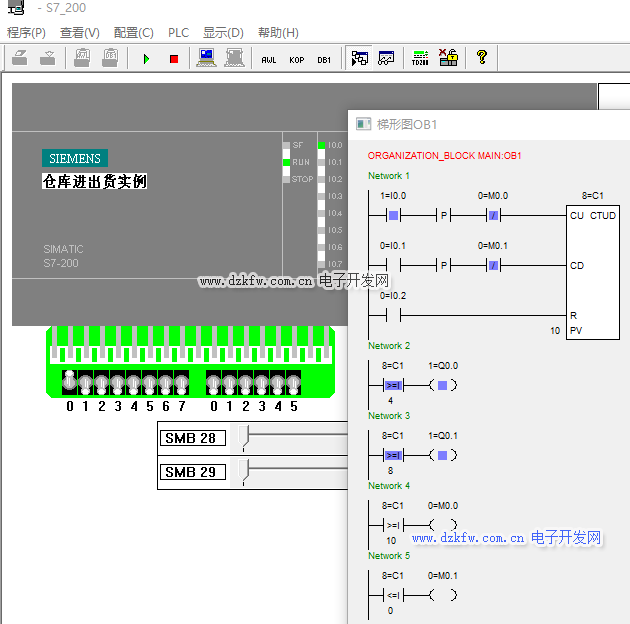Click the padlock icon in the toolbar
Screen dimensions: 630x624
448,58
